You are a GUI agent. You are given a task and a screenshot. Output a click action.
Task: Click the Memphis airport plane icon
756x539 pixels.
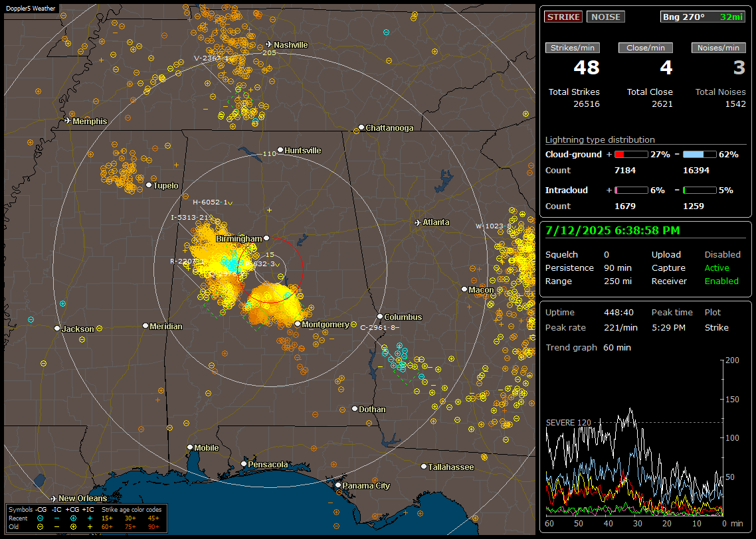point(68,121)
